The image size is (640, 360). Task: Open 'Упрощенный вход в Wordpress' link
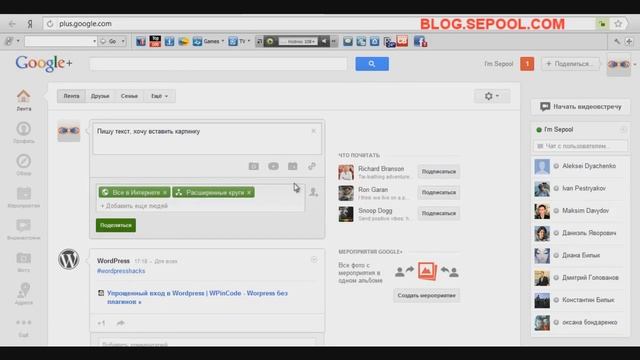(x=197, y=298)
